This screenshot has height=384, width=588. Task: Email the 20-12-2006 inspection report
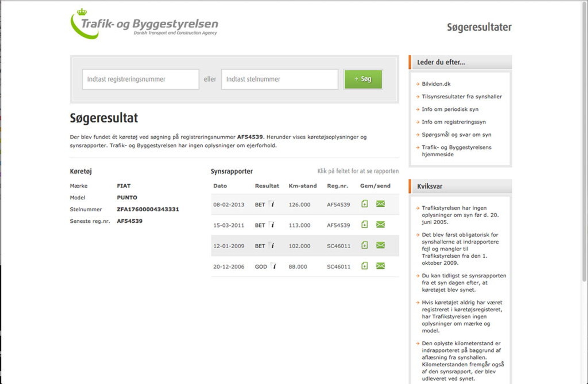tap(380, 266)
